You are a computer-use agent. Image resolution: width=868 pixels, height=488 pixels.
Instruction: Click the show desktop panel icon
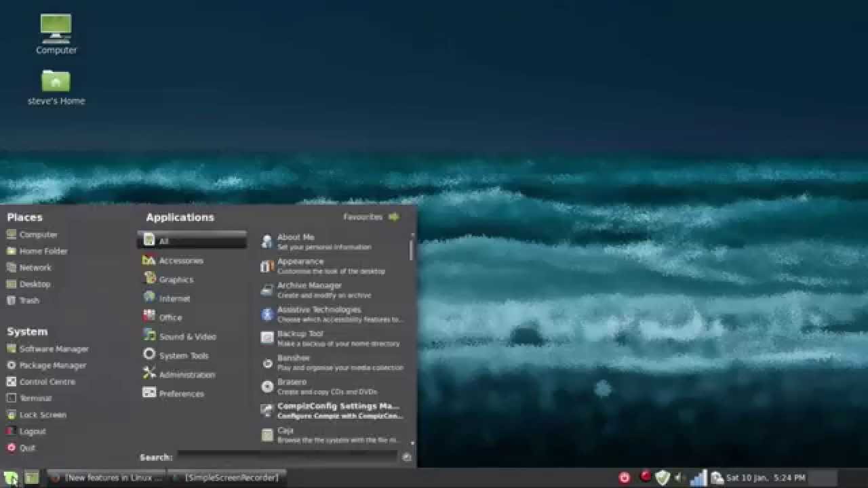(32, 478)
